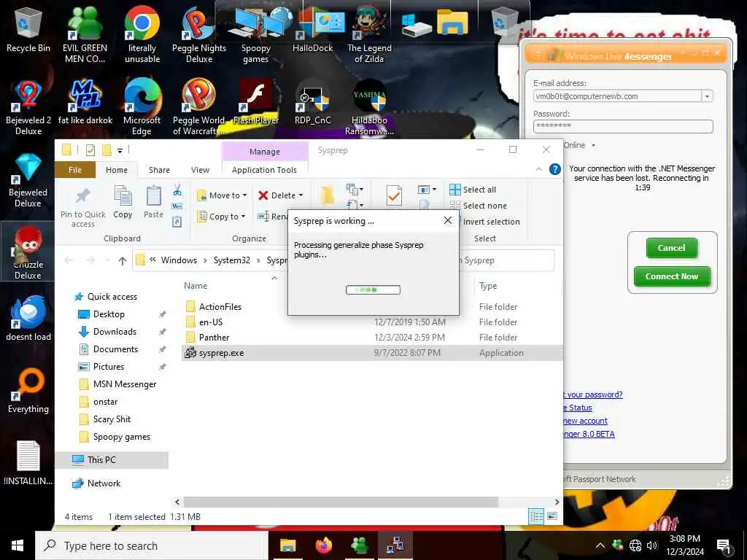747x560 pixels.
Task: Click the Messenger password field
Action: pos(623,125)
